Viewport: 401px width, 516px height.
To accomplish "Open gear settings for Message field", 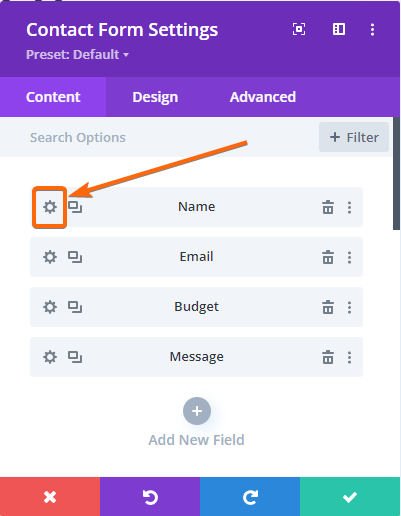I will pos(50,357).
